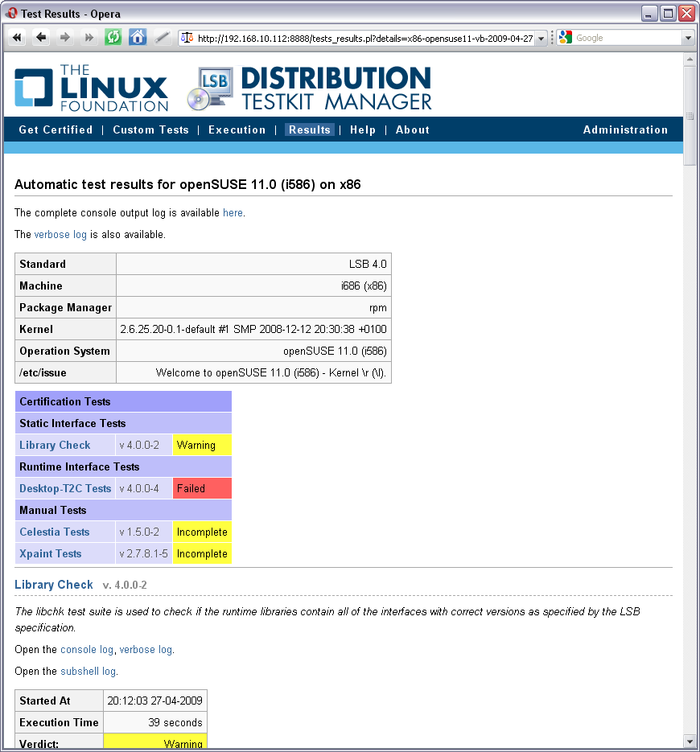Open the Desktop-T2C Tests link
Image resolution: width=700 pixels, height=752 pixels.
point(65,489)
